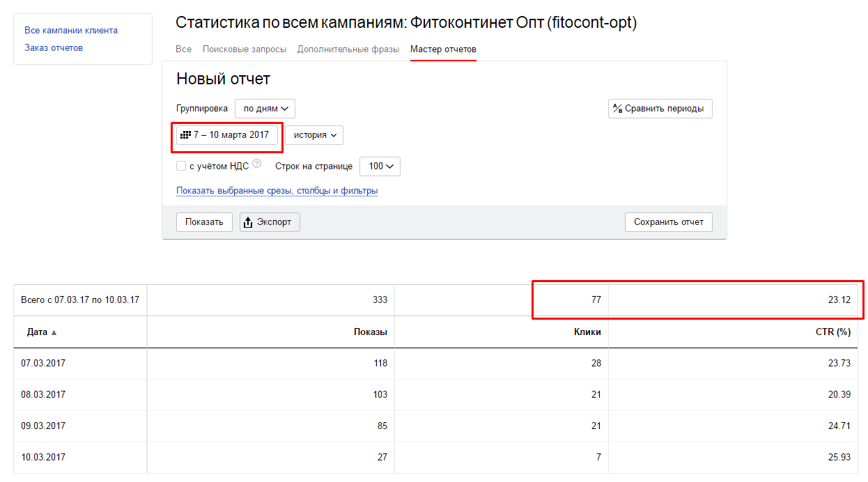Sort table by the CTR (%) column header
The width and height of the screenshot is (868, 482).
click(833, 332)
